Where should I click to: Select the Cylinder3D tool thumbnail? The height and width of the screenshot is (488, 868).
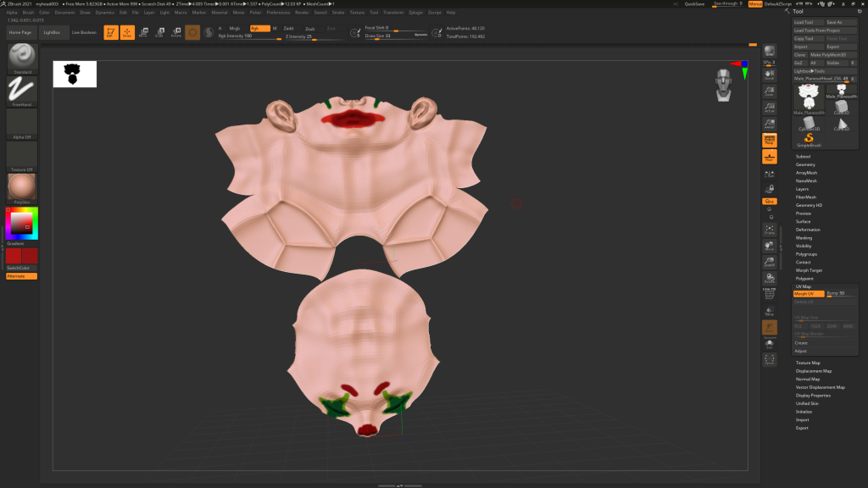(809, 124)
